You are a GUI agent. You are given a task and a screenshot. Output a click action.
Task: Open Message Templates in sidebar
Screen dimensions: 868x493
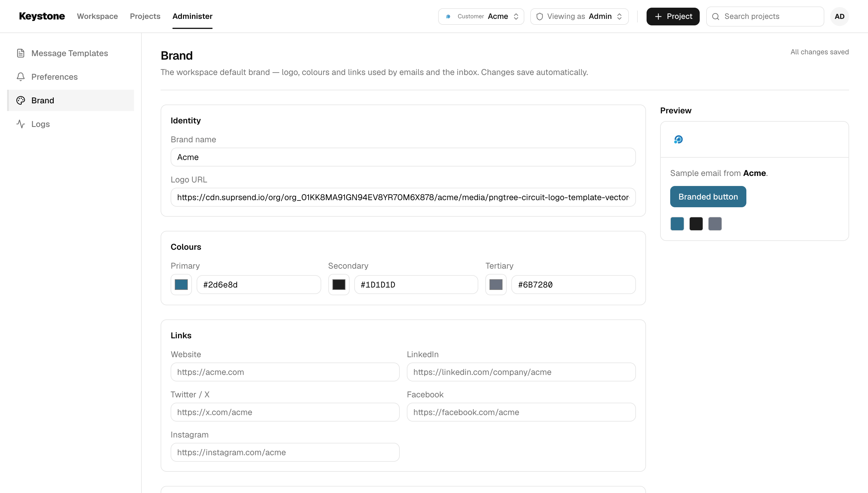[71, 53]
